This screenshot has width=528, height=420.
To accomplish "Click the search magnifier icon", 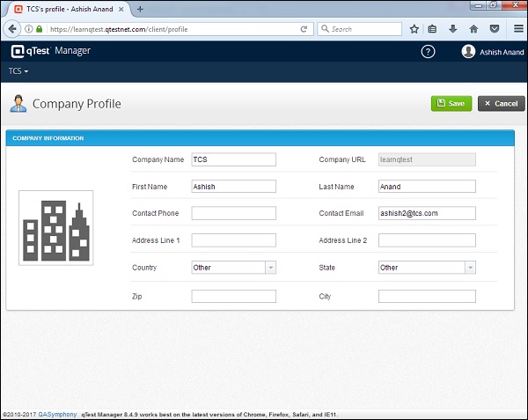I will pos(325,29).
